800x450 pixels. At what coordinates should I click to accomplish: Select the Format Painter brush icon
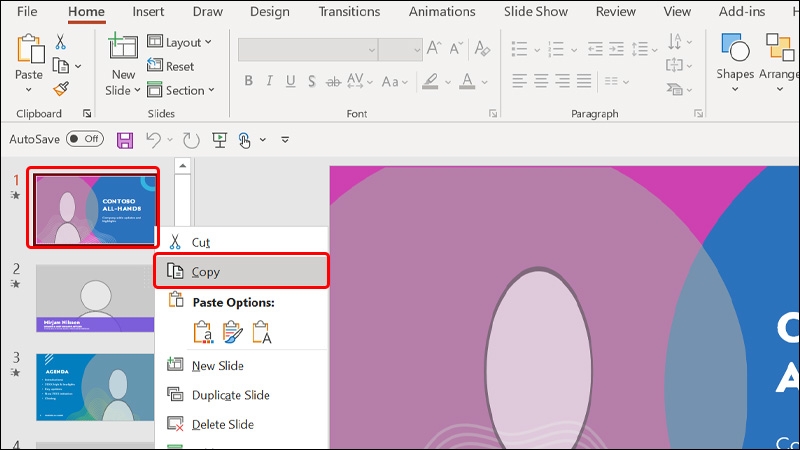click(61, 89)
